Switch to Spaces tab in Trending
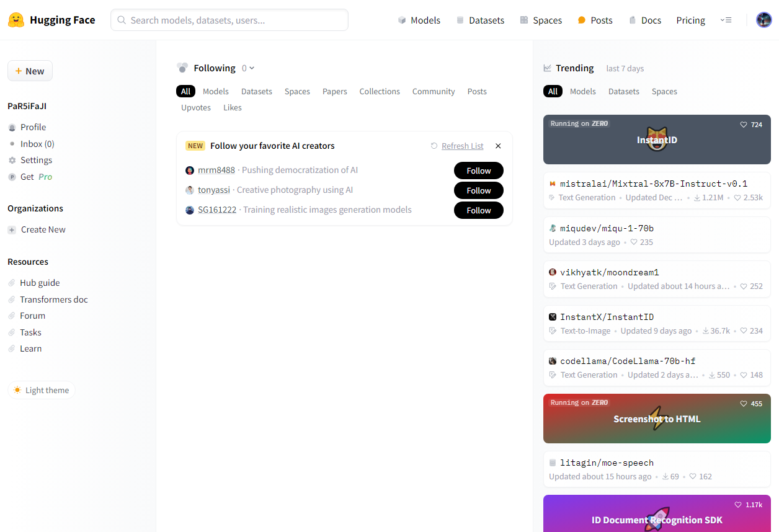This screenshot has height=532, width=779. [664, 91]
